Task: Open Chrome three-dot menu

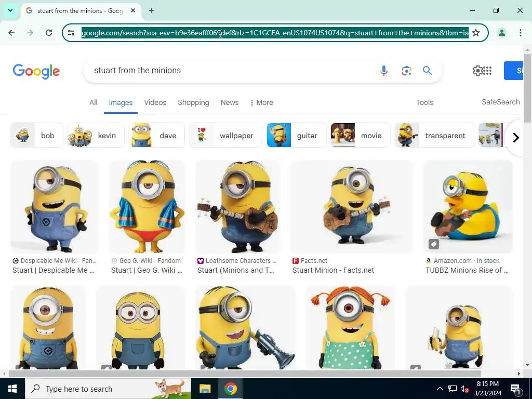Action: tap(520, 33)
